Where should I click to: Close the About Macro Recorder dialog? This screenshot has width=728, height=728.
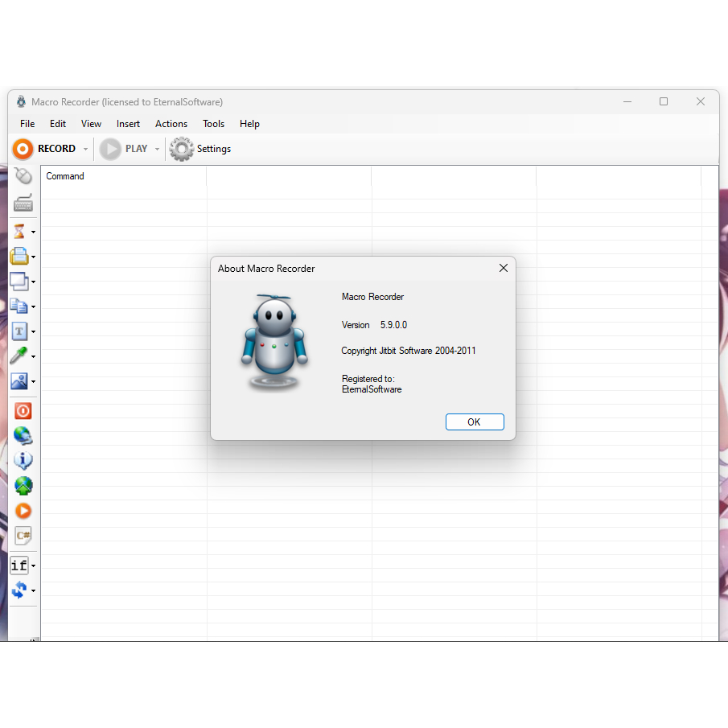[x=504, y=268]
